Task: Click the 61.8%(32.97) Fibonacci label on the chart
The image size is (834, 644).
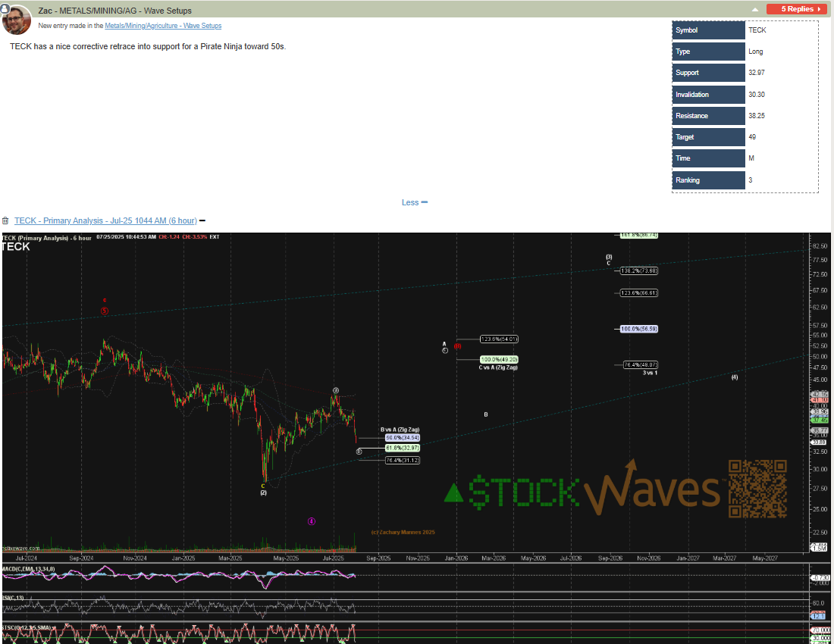Action: coord(403,449)
